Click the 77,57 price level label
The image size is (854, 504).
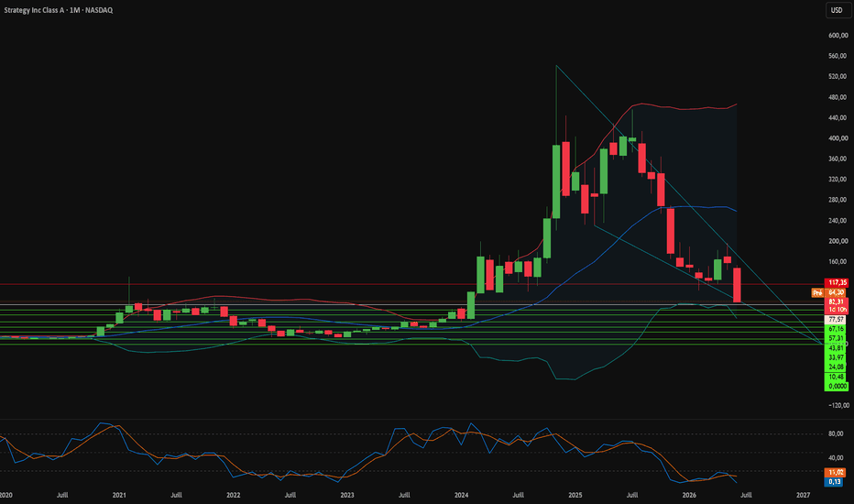[836, 320]
